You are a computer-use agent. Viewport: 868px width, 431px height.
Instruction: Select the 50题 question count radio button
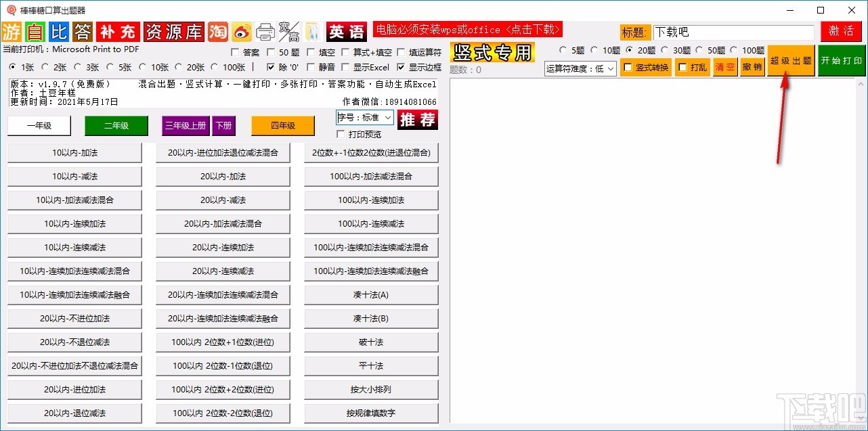coord(699,50)
